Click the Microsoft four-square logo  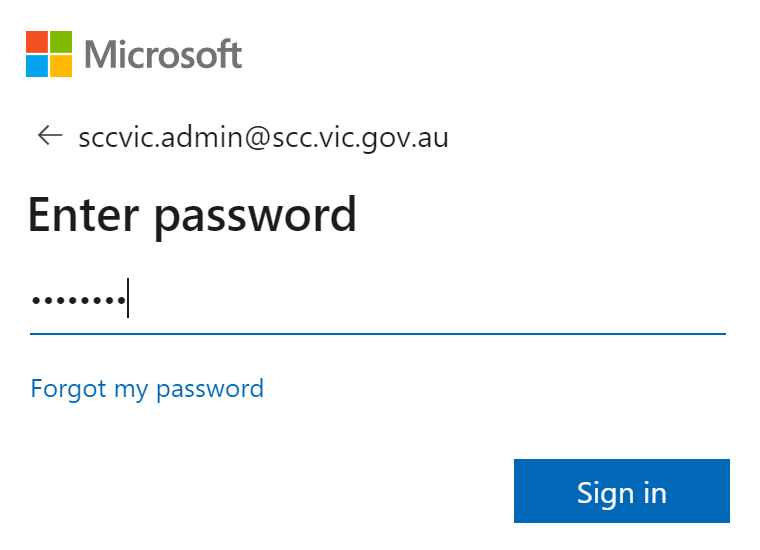pos(49,54)
